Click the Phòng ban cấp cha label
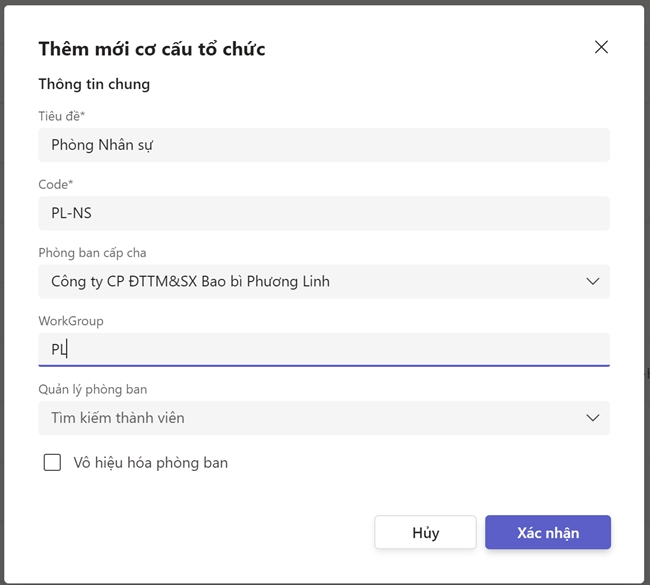This screenshot has width=650, height=585. coord(92,253)
